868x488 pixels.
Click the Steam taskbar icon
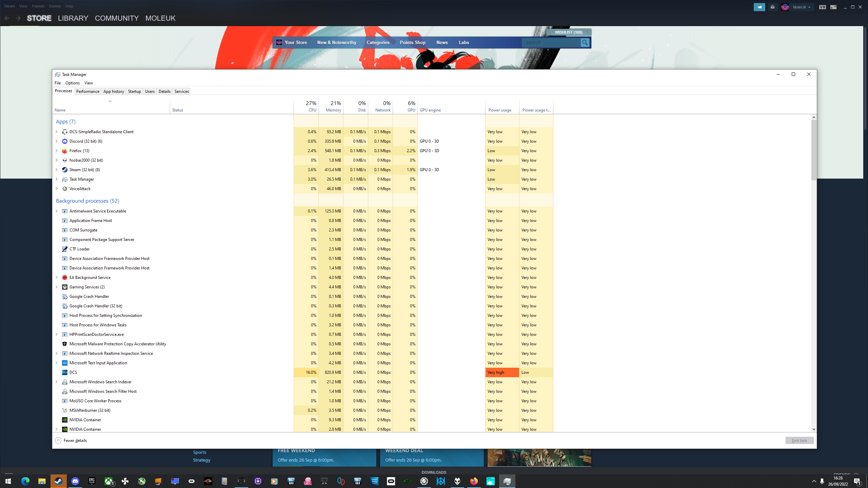point(58,481)
